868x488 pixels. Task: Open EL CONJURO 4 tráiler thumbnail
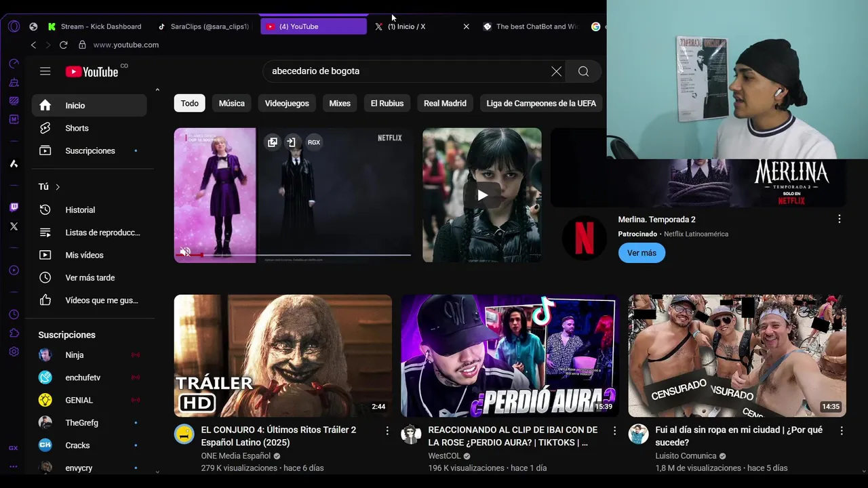click(283, 356)
